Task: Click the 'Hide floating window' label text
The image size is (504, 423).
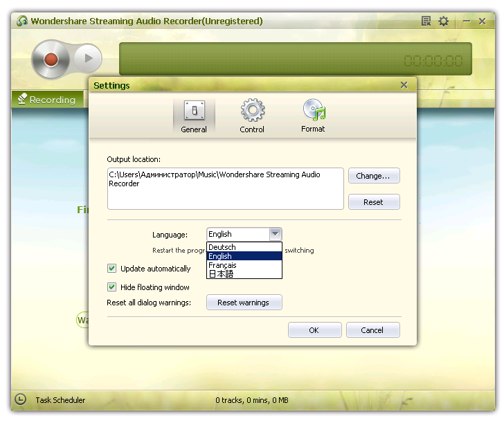Action: 155,287
